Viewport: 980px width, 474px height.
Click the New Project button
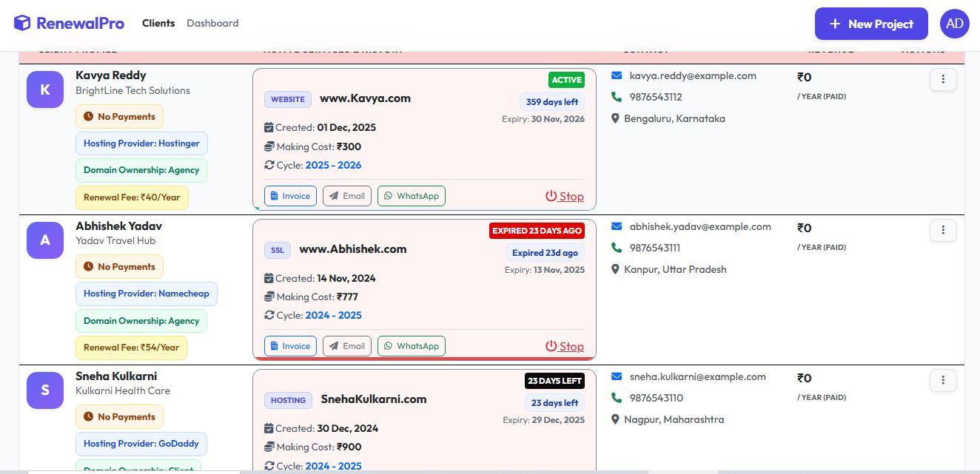click(x=870, y=24)
